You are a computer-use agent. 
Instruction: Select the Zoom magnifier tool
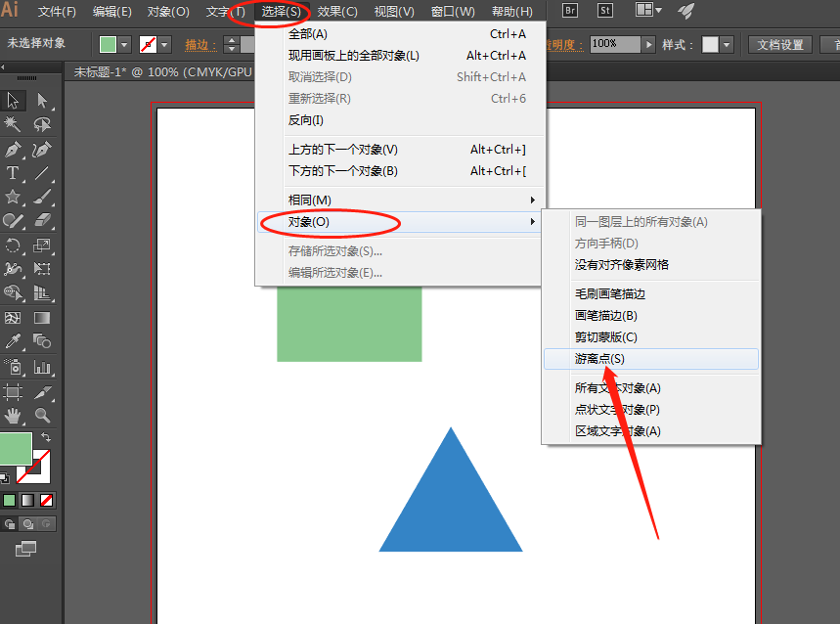42,416
